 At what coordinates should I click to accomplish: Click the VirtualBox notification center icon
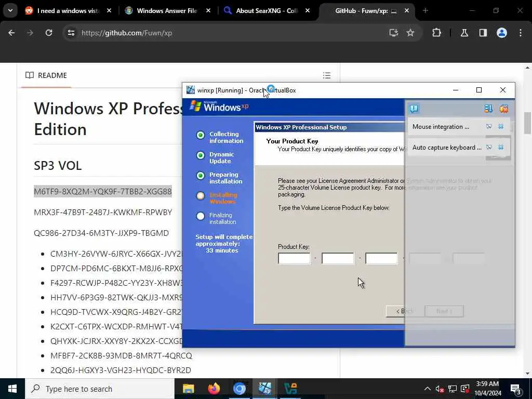(414, 109)
